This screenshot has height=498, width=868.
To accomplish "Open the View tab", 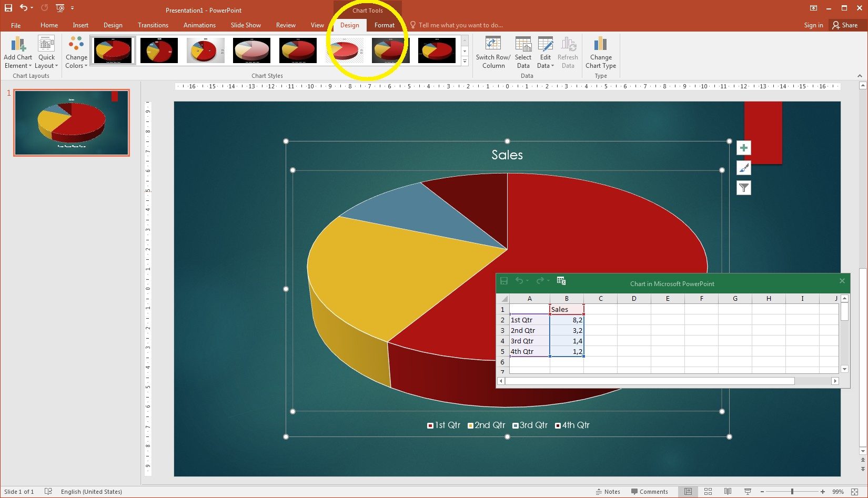I will coord(317,25).
